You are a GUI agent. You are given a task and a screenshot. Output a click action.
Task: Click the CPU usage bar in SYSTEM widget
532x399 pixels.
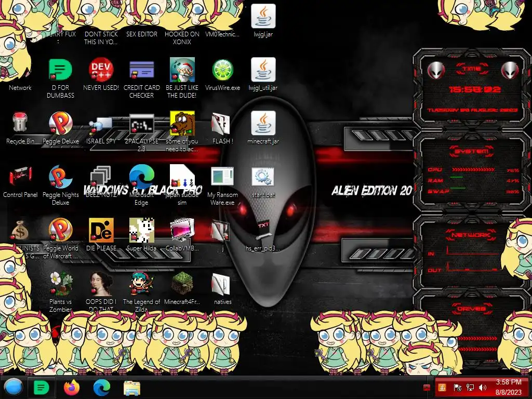473,170
